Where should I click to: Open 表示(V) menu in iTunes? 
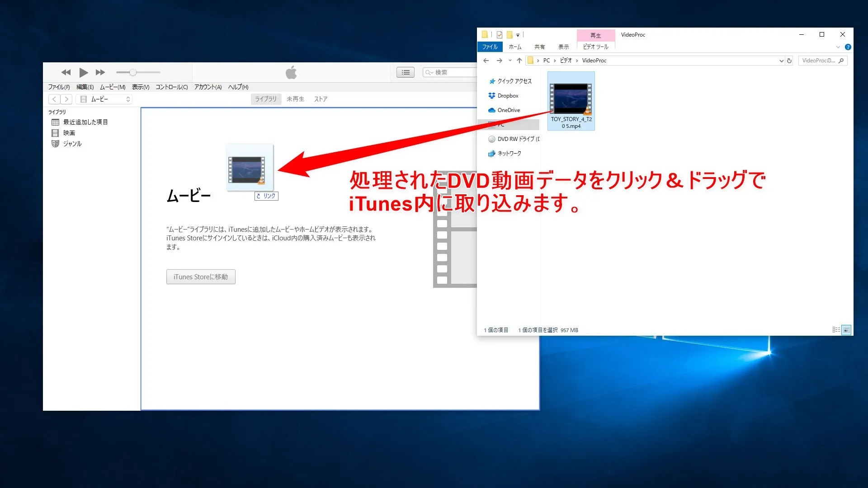click(141, 87)
